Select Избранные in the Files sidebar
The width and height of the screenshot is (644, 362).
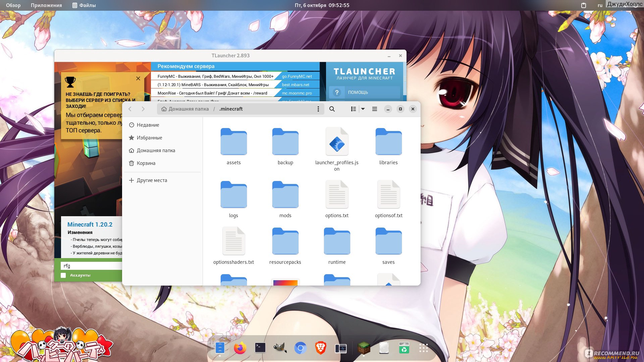[162, 138]
